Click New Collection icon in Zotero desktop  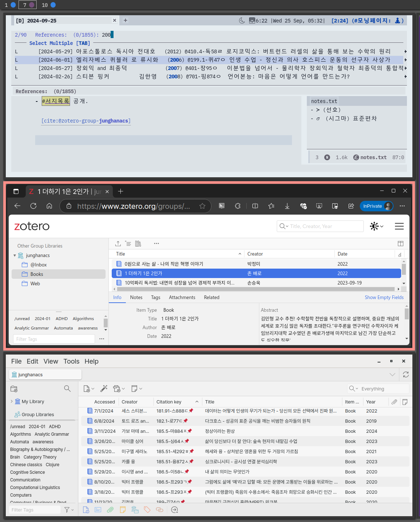click(x=14, y=389)
